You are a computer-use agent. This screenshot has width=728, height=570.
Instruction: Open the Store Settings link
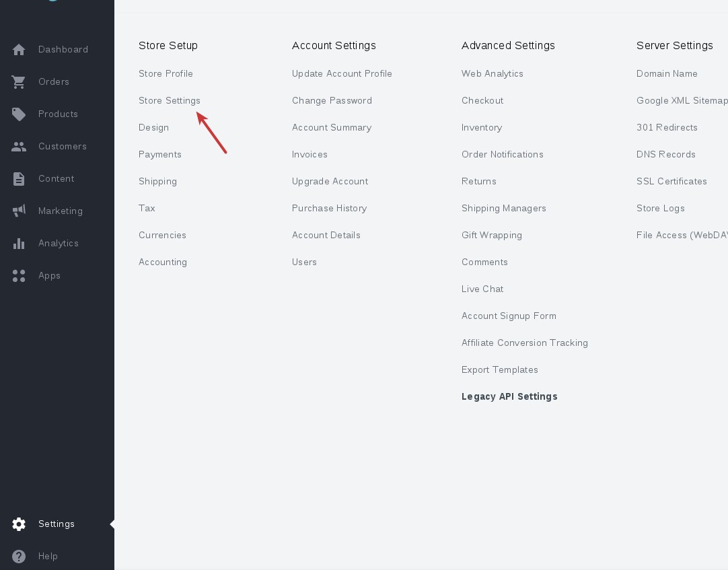pyautogui.click(x=170, y=101)
